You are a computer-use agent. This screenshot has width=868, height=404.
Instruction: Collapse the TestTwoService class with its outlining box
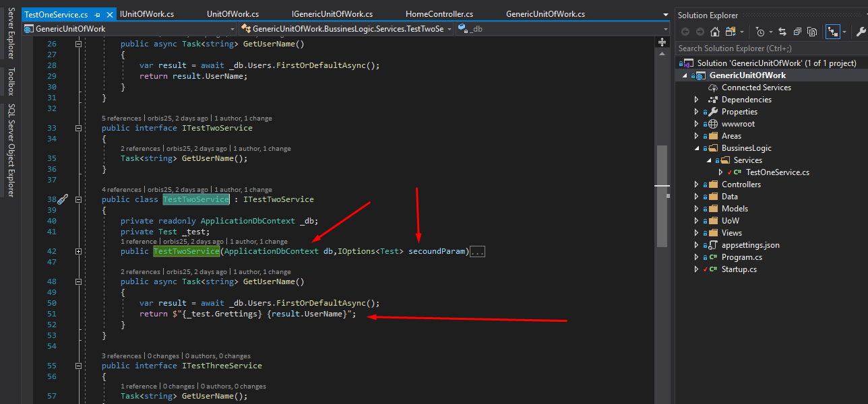(x=78, y=199)
